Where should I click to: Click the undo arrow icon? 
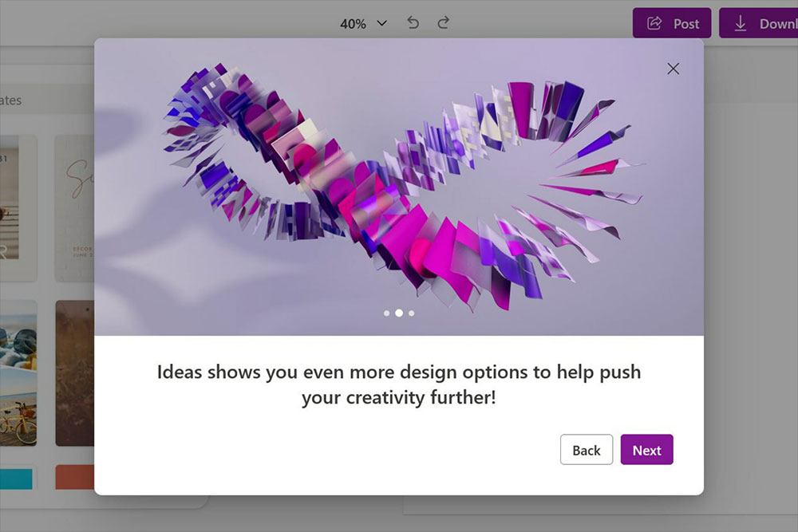tap(413, 23)
